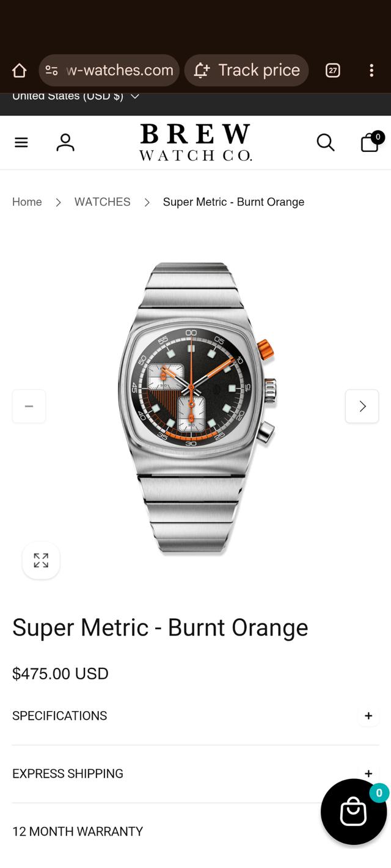Expand the SPECIFICATIONS section
Viewport: 391px width, 868px height.
[x=195, y=716]
